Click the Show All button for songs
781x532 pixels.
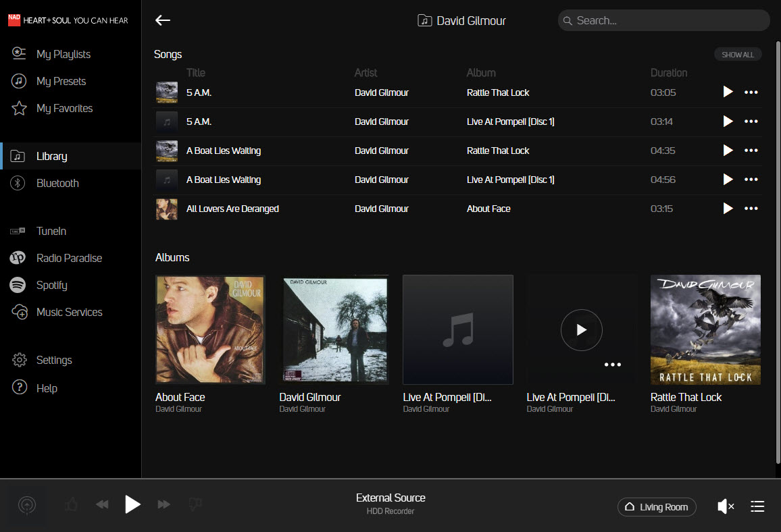pyautogui.click(x=737, y=55)
